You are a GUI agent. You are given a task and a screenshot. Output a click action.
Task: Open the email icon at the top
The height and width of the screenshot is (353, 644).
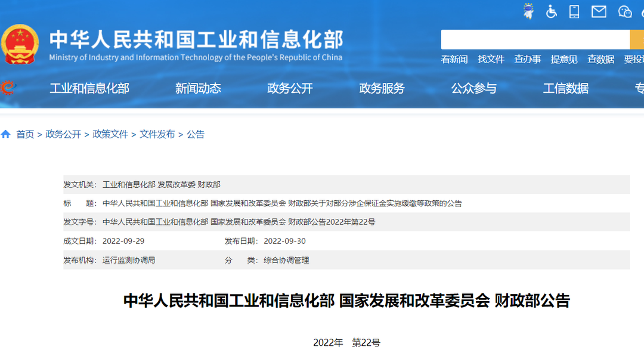[x=598, y=11]
